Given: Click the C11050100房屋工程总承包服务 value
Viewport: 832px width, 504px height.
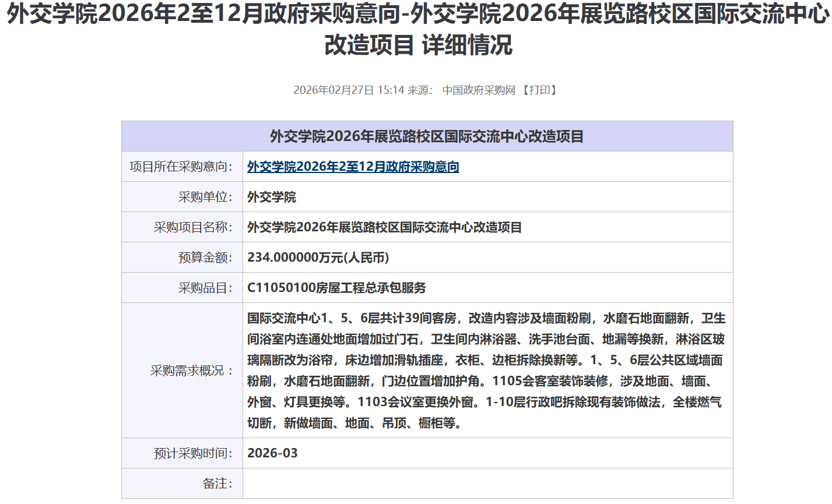Looking at the screenshot, I should click(336, 288).
